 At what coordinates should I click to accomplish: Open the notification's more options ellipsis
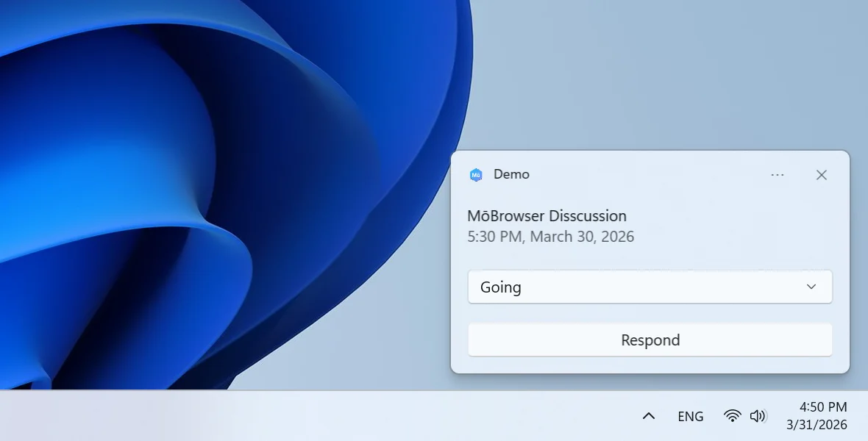click(x=778, y=175)
